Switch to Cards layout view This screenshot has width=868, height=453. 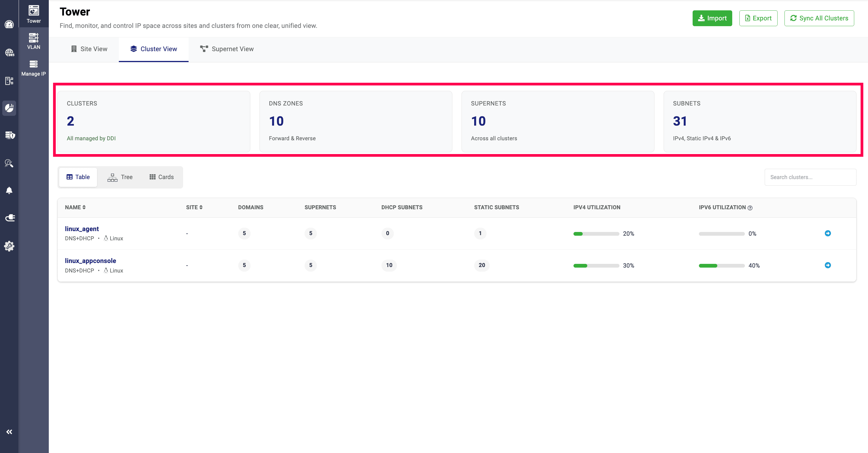pyautogui.click(x=161, y=177)
